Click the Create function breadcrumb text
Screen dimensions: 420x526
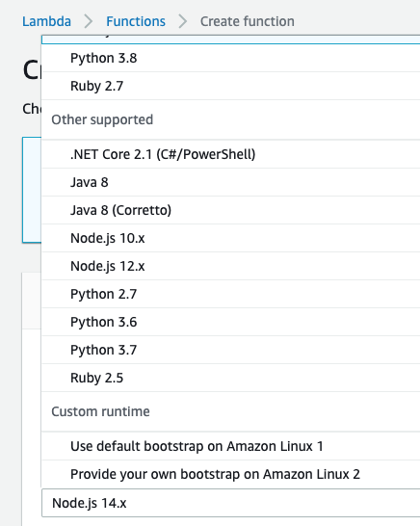pyautogui.click(x=248, y=21)
